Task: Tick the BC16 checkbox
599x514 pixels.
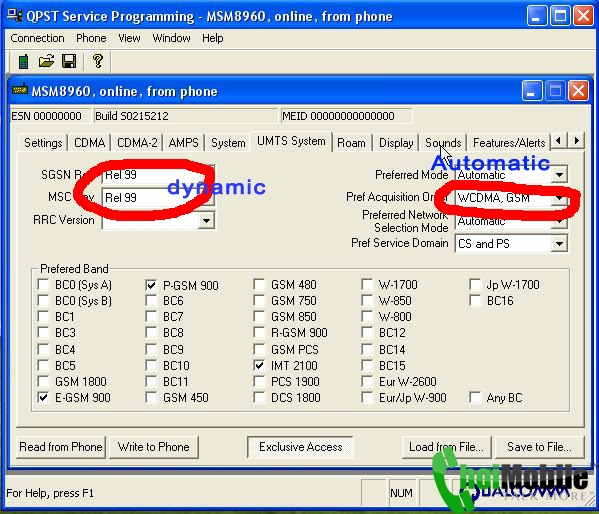Action: click(x=475, y=300)
